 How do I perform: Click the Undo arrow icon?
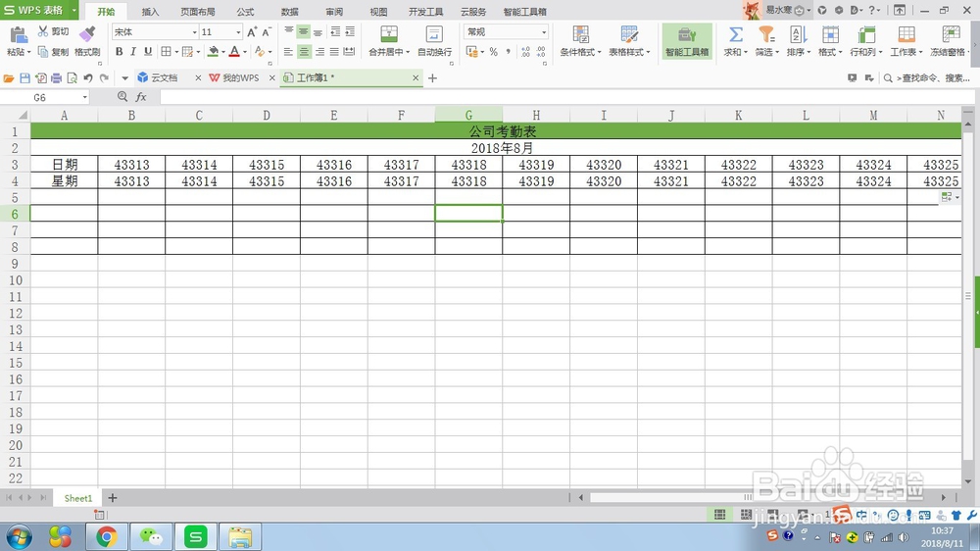click(88, 78)
